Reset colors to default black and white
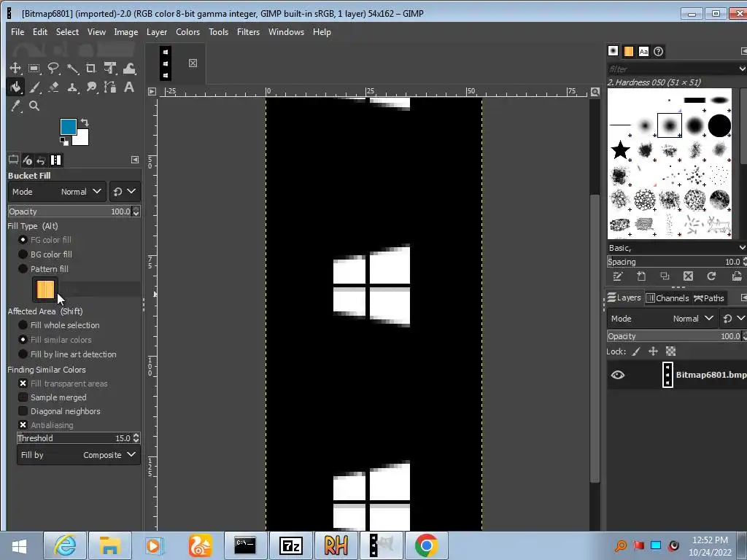747x560 pixels. click(64, 141)
